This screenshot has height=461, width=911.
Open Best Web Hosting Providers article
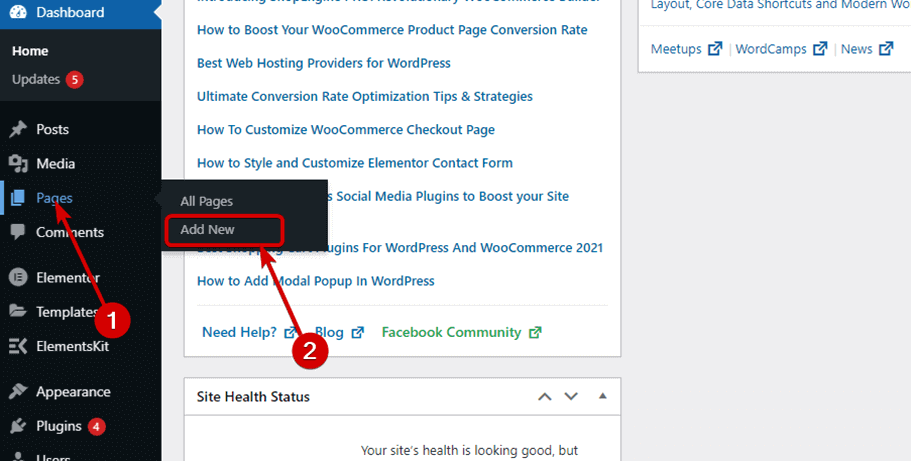[x=324, y=63]
